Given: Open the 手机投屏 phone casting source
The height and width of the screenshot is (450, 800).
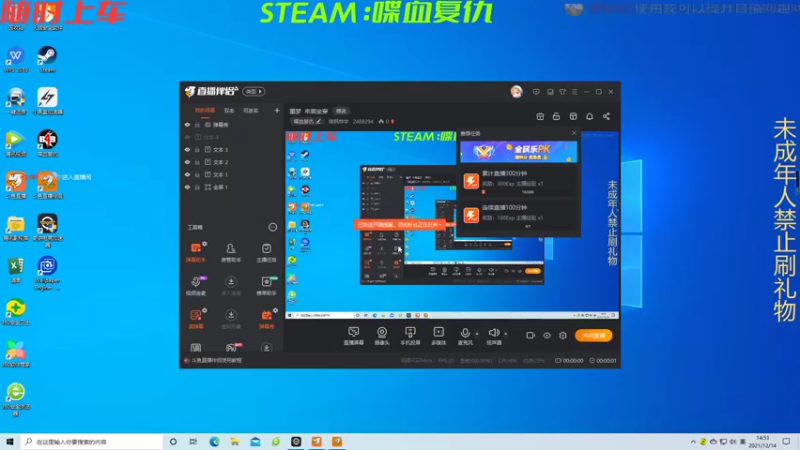Looking at the screenshot, I should point(410,336).
